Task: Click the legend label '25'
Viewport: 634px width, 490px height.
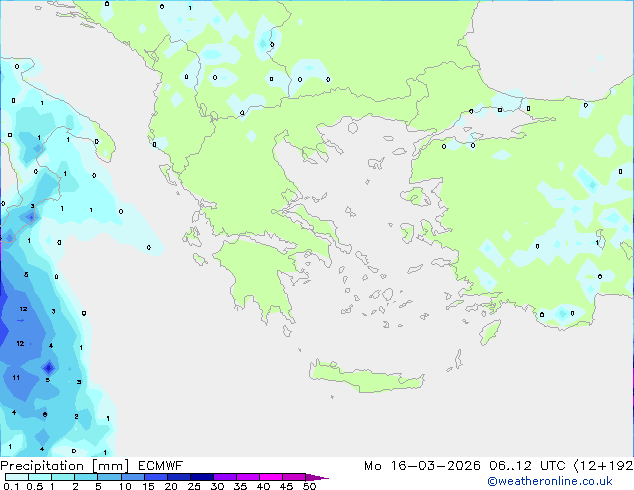Action: pyautogui.click(x=194, y=486)
